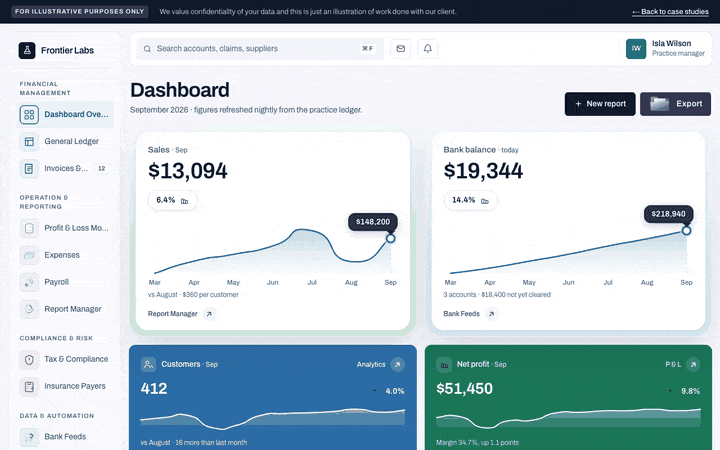Open Profit & Loss menu item
The width and height of the screenshot is (720, 450).
point(65,228)
